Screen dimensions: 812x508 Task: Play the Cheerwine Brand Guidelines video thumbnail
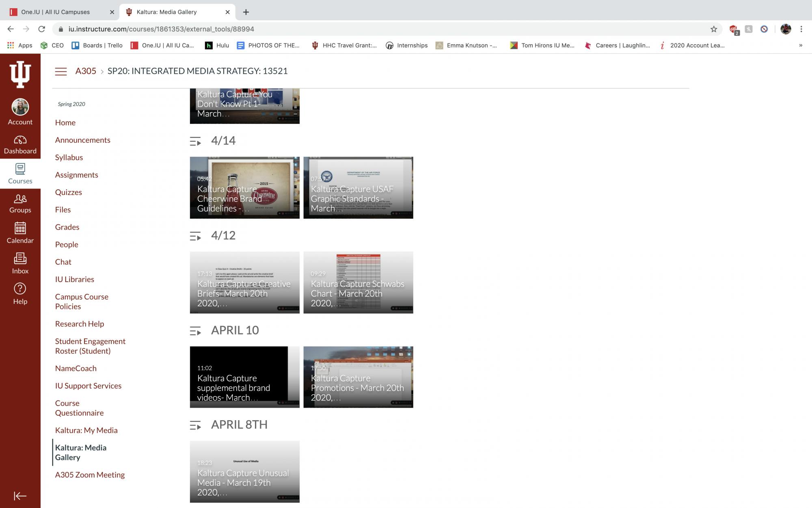pos(244,188)
